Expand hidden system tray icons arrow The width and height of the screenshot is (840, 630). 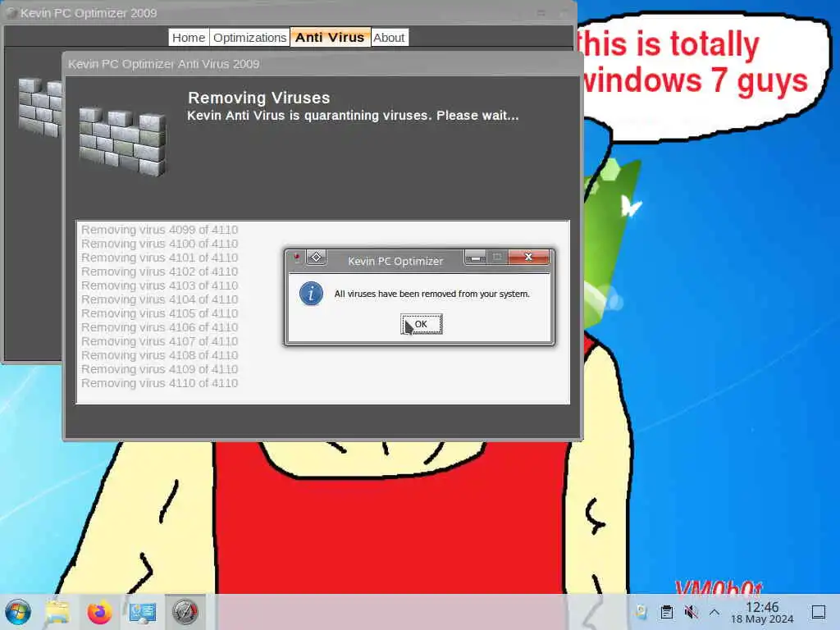[714, 612]
